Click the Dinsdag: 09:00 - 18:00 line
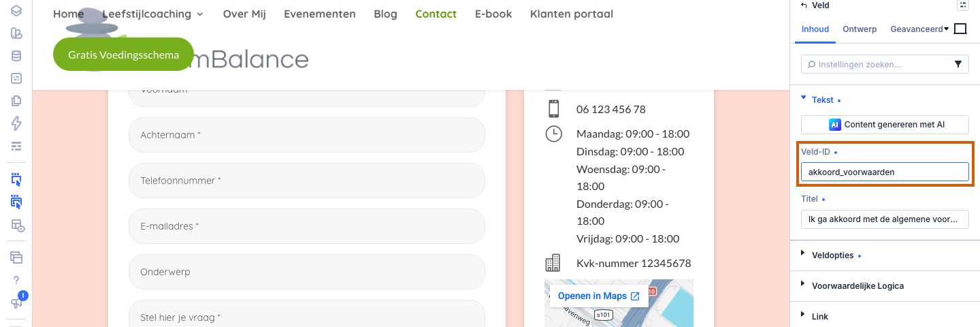980x327 pixels. pyautogui.click(x=630, y=151)
